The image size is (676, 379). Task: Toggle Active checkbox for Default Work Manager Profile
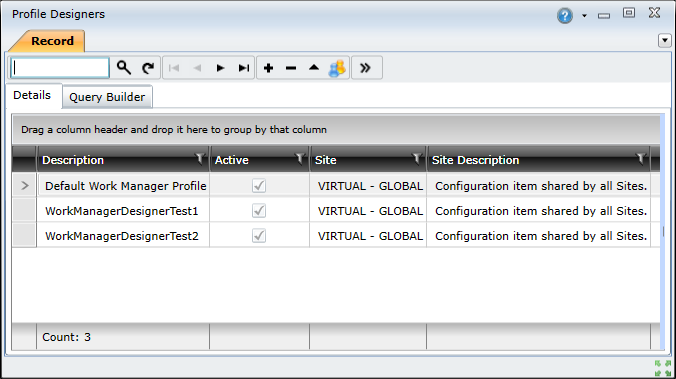259,186
